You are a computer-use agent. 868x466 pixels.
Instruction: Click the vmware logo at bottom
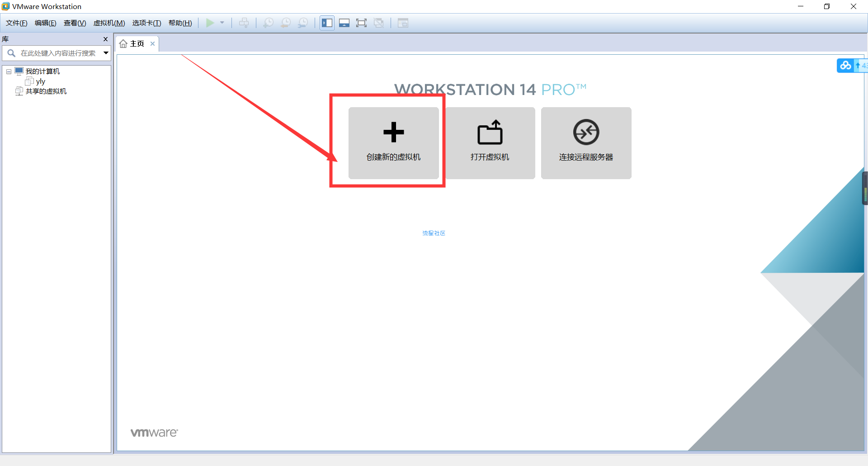click(154, 433)
